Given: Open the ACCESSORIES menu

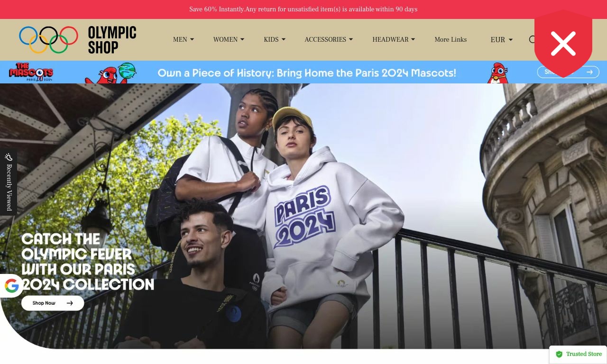Looking at the screenshot, I should (x=328, y=40).
